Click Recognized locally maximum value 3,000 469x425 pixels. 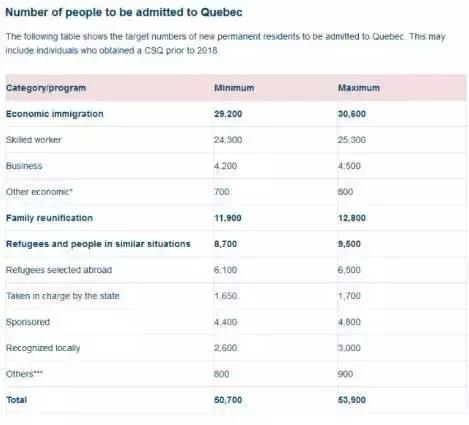pyautogui.click(x=349, y=348)
